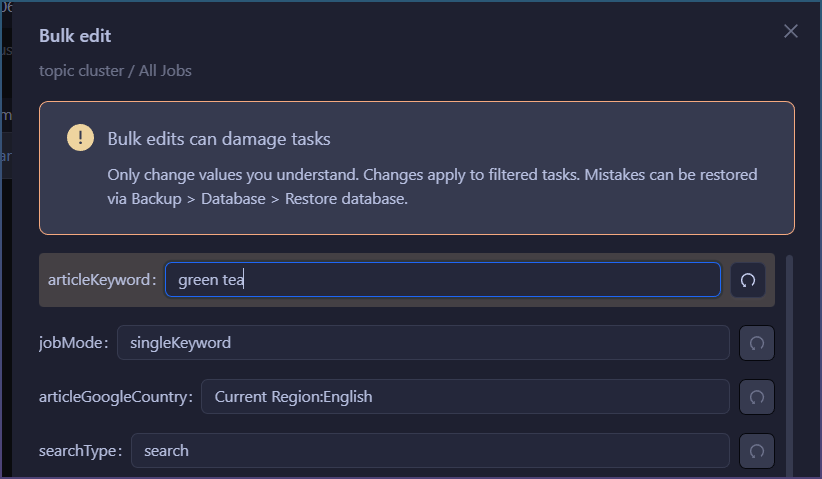Click the searchType label
This screenshot has width=822, height=479.
tap(80, 451)
